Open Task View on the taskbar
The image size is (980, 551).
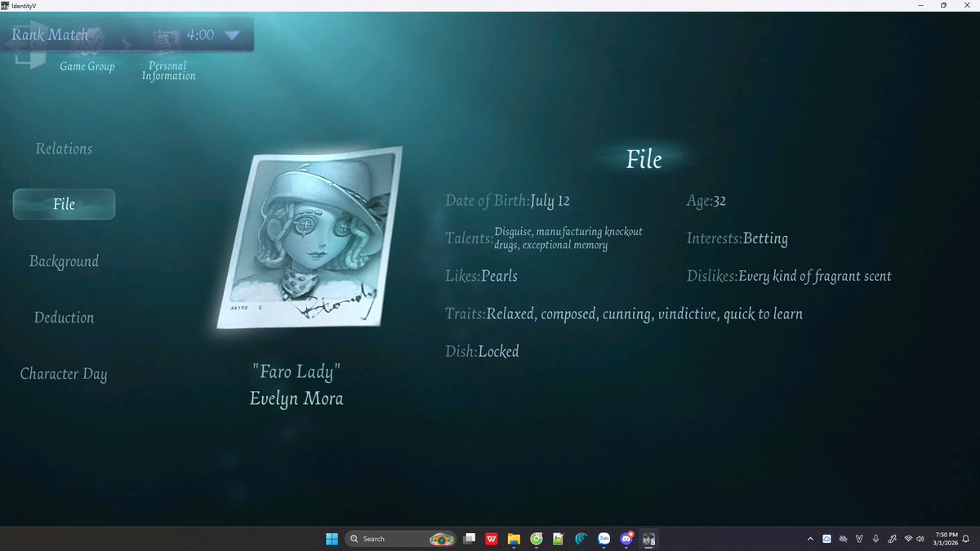point(470,539)
